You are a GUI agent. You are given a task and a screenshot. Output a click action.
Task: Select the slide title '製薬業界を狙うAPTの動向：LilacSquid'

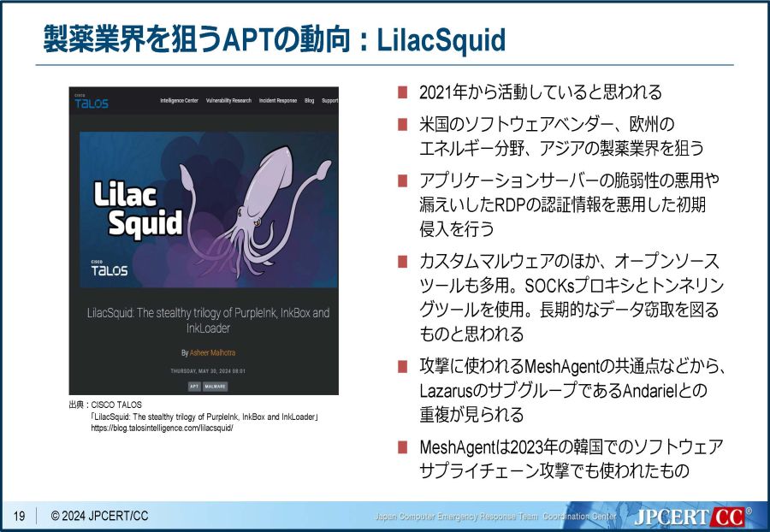[275, 39]
